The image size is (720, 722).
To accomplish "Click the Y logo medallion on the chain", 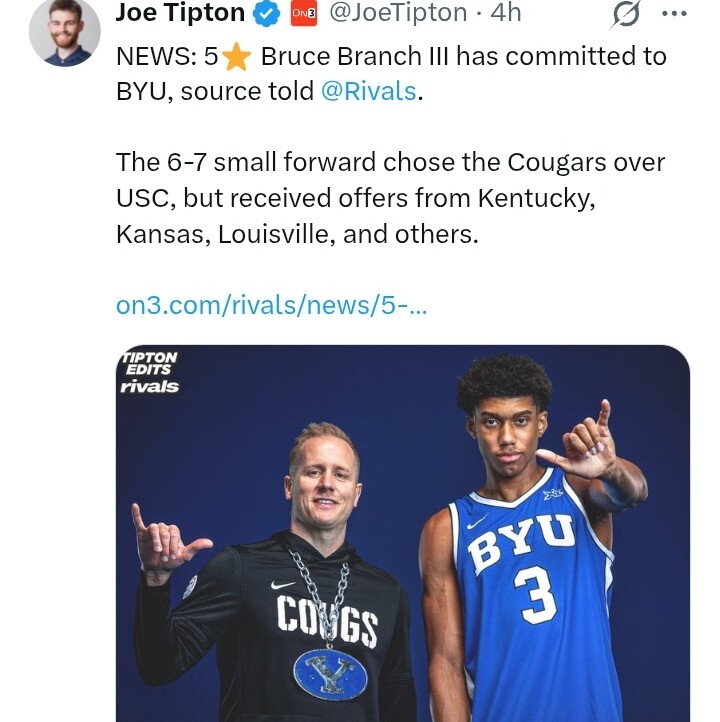I will (x=330, y=672).
